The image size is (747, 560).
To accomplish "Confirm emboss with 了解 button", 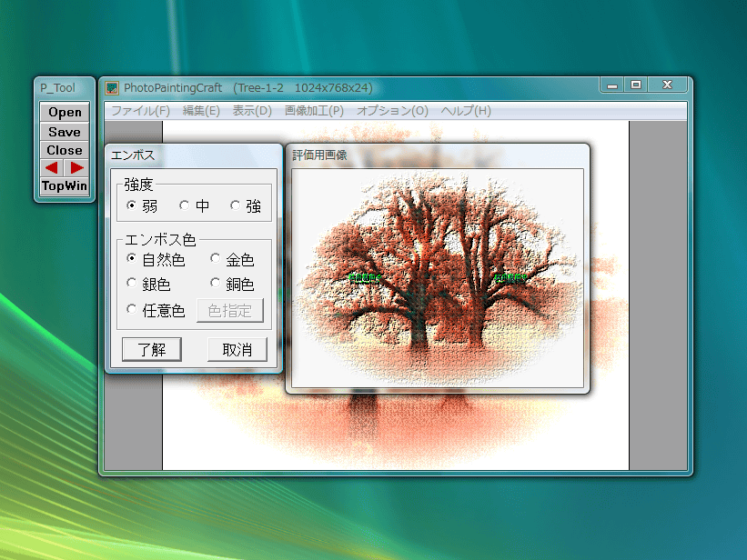I will pos(152,350).
